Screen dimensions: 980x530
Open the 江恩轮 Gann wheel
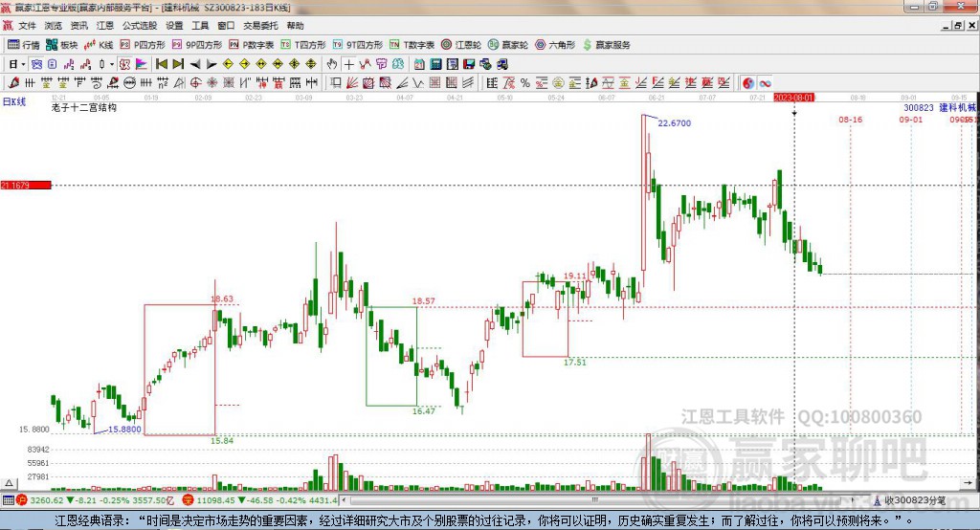pos(461,45)
